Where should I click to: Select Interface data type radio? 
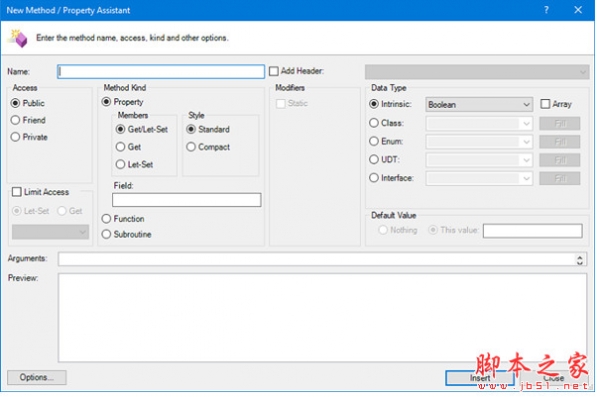pyautogui.click(x=374, y=178)
